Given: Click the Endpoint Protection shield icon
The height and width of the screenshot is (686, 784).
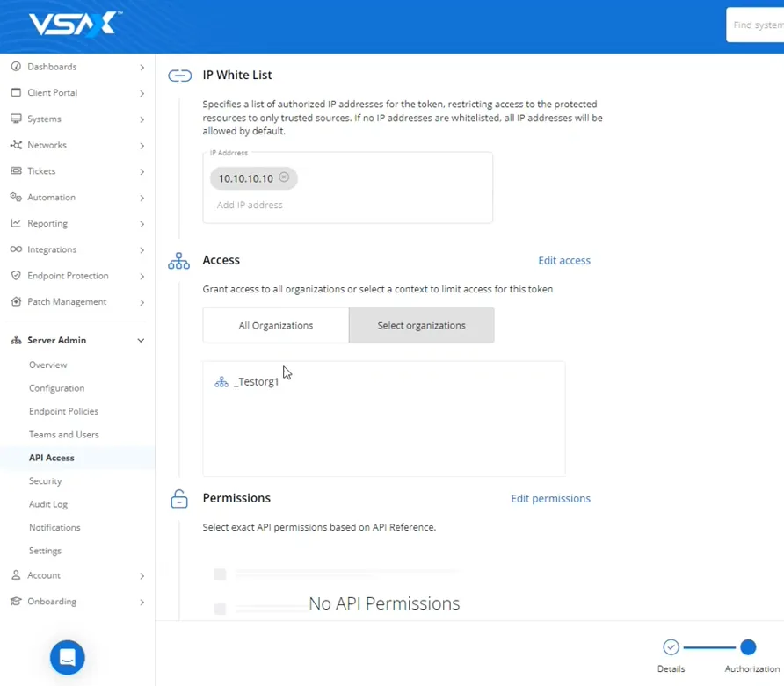Looking at the screenshot, I should (16, 276).
